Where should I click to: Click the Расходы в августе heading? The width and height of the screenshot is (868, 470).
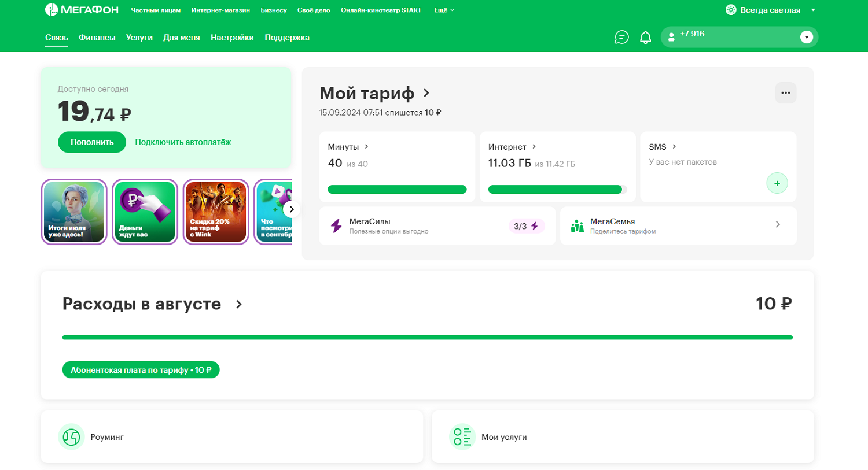click(x=142, y=304)
